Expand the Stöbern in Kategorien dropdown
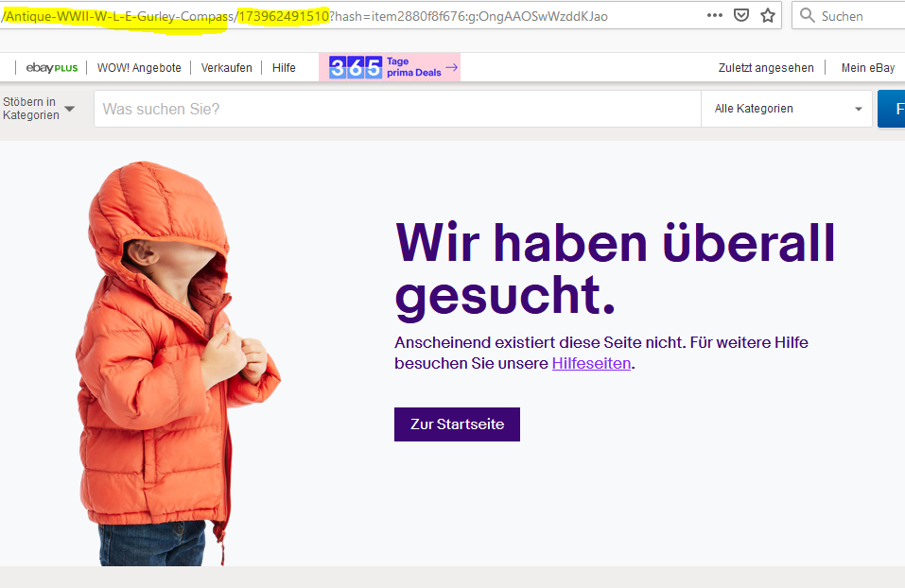Screen dimensions: 905x588 pyautogui.click(x=38, y=109)
